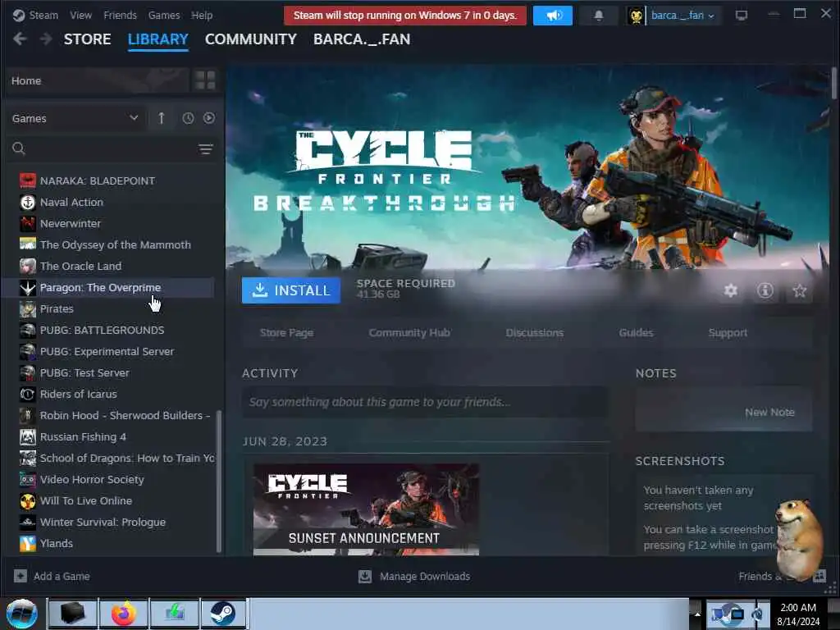Select Pirates in the game list

pos(108,308)
